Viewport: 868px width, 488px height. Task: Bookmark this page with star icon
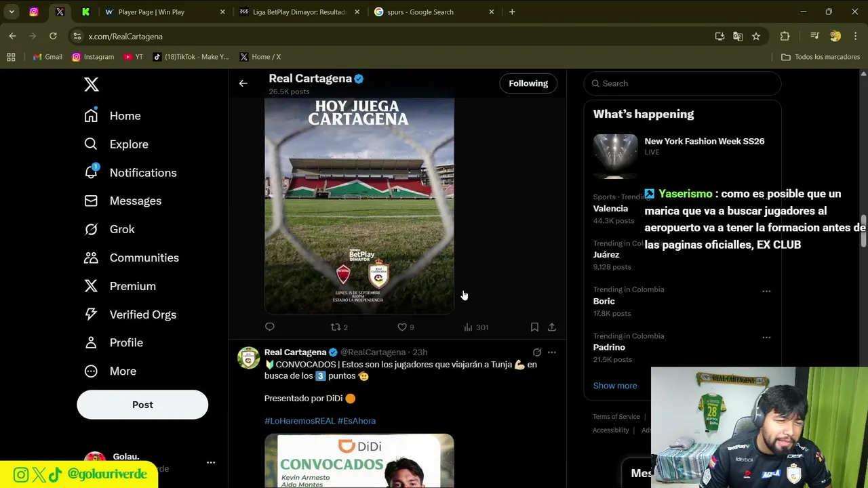756,37
